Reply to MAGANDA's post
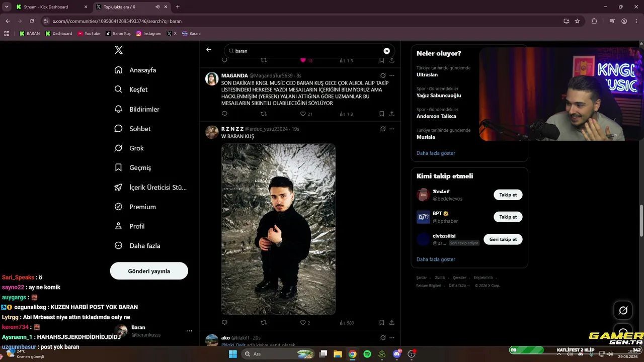 [x=224, y=114]
